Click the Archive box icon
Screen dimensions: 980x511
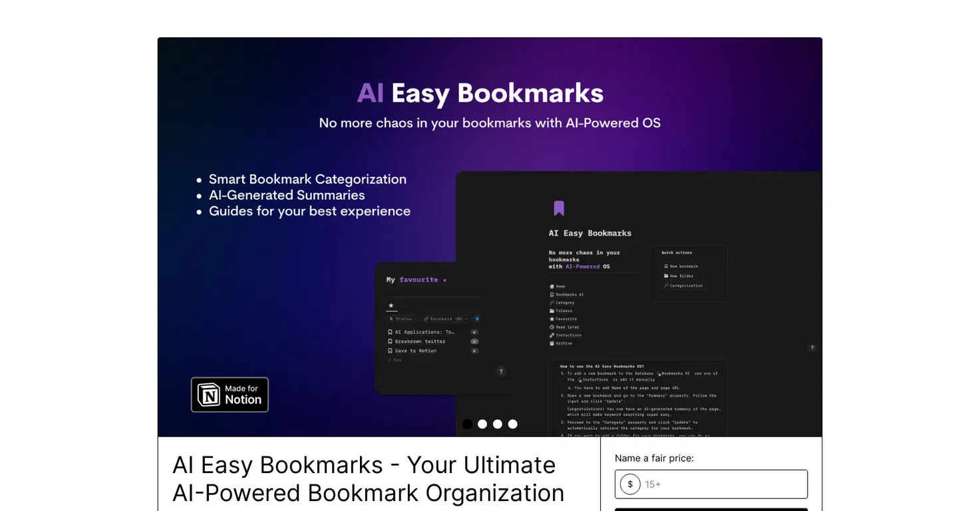552,343
